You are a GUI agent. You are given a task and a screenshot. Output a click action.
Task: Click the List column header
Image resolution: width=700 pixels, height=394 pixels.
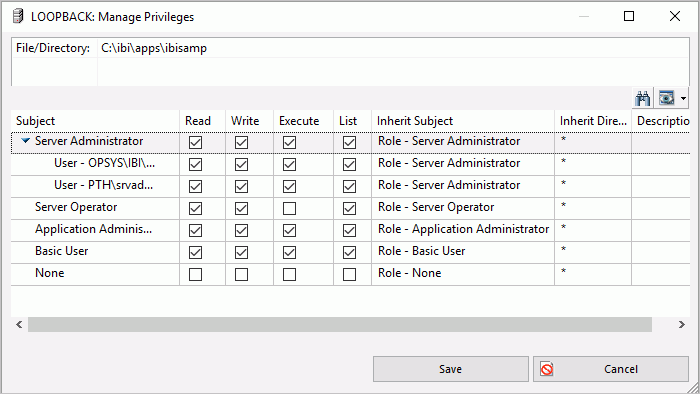(353, 121)
